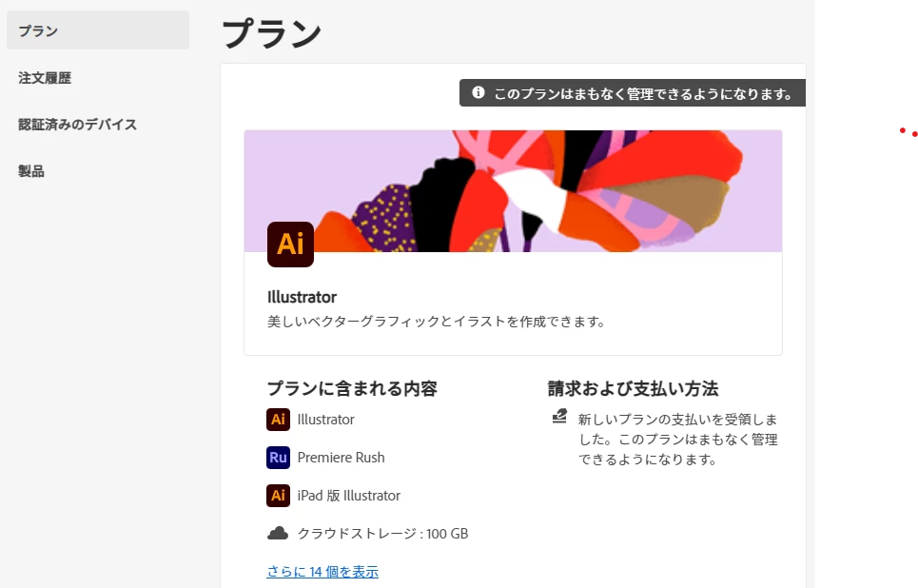Click the このプランはまもなく管理できるようになります notice text
Image resolution: width=918 pixels, height=588 pixels.
[x=643, y=93]
